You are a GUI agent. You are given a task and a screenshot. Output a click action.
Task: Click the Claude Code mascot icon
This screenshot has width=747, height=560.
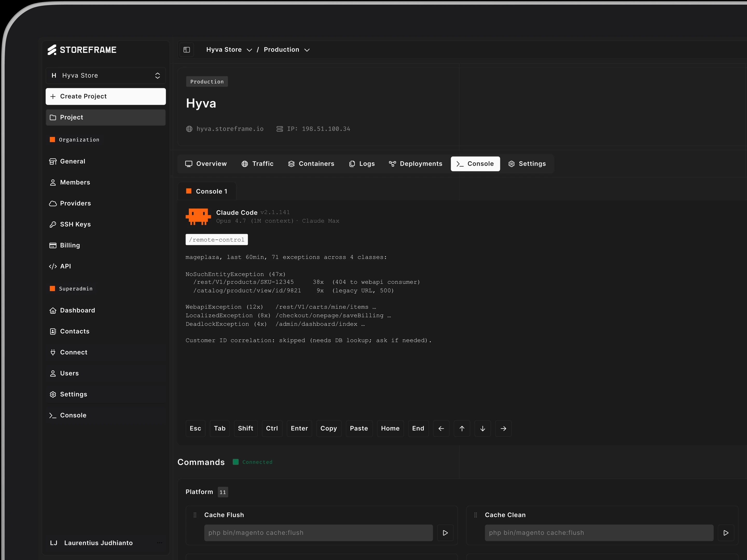(x=198, y=216)
